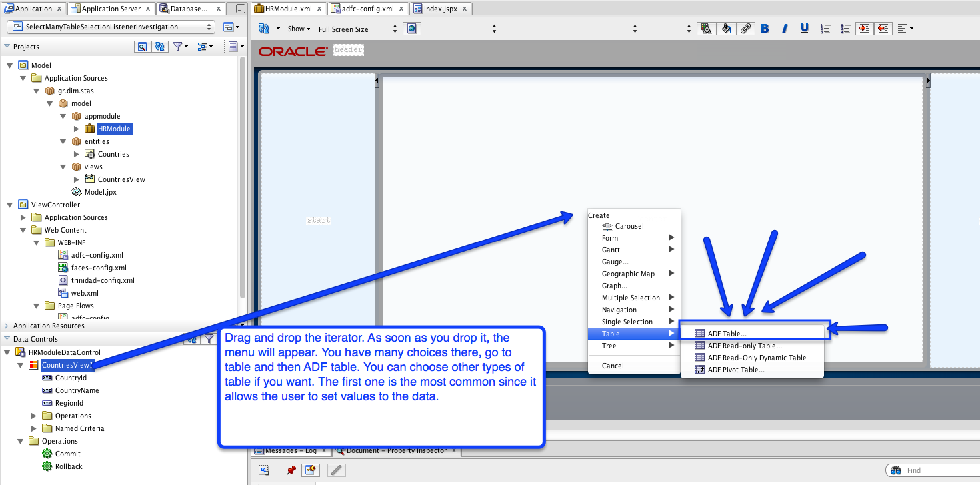This screenshot has width=980, height=485.
Task: Click the Rollback operation
Action: pos(69,466)
